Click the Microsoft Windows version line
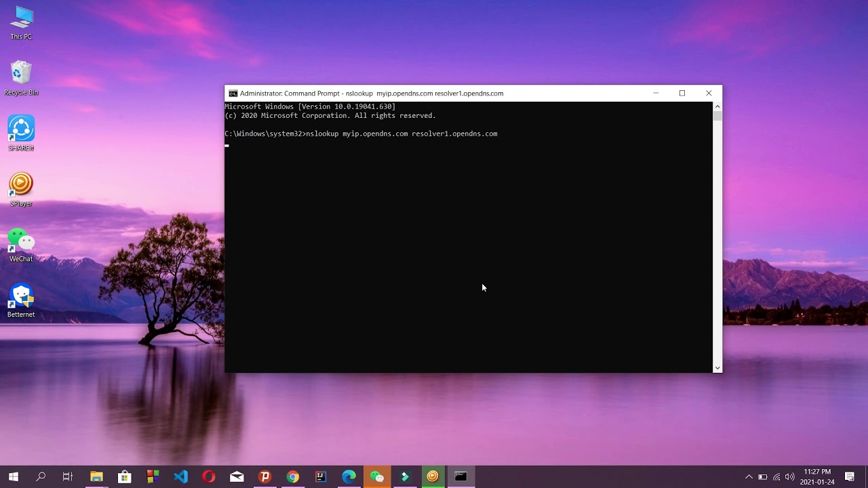The height and width of the screenshot is (488, 868). coord(310,106)
